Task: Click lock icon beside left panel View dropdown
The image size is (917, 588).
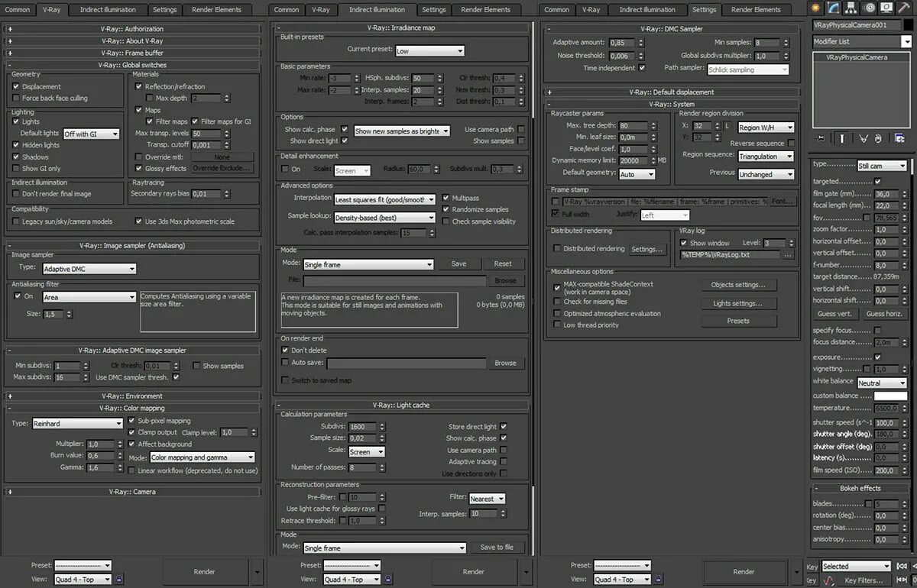Action: click(x=118, y=580)
